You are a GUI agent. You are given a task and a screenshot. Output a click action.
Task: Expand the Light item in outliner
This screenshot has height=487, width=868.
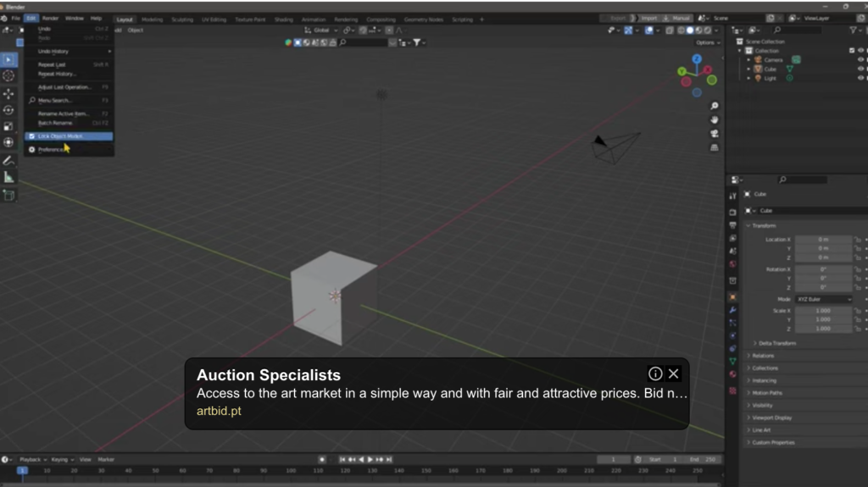(748, 78)
